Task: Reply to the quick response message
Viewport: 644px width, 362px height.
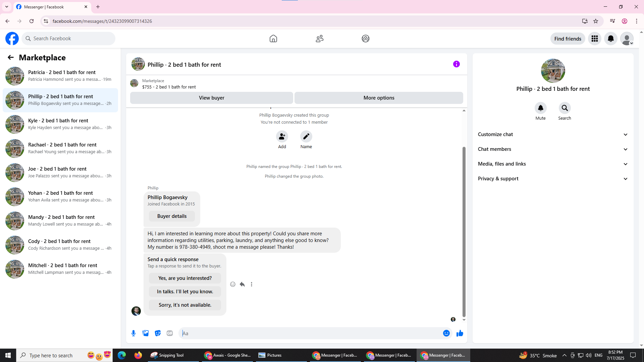Action: [242, 284]
